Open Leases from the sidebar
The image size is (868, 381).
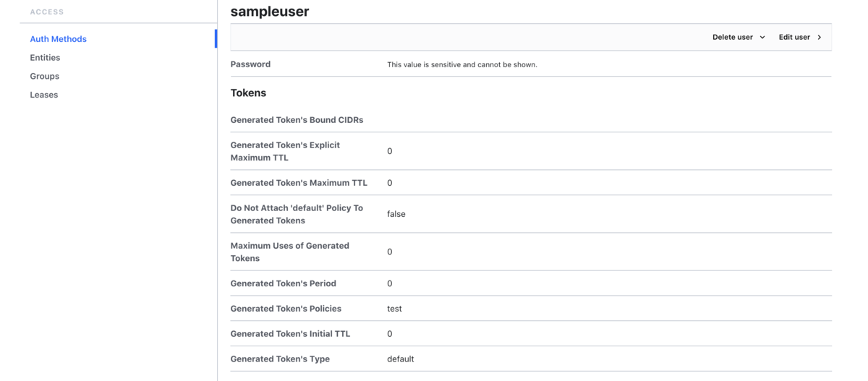click(43, 95)
